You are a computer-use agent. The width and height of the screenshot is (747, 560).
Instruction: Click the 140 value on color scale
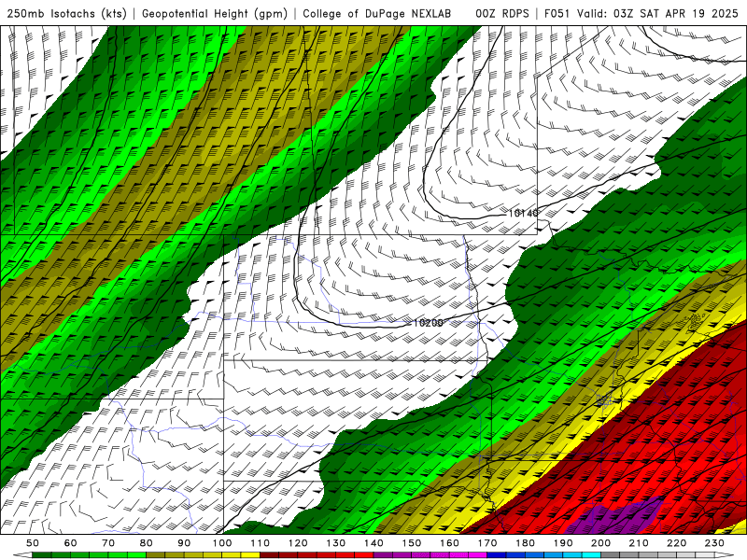tap(373, 543)
